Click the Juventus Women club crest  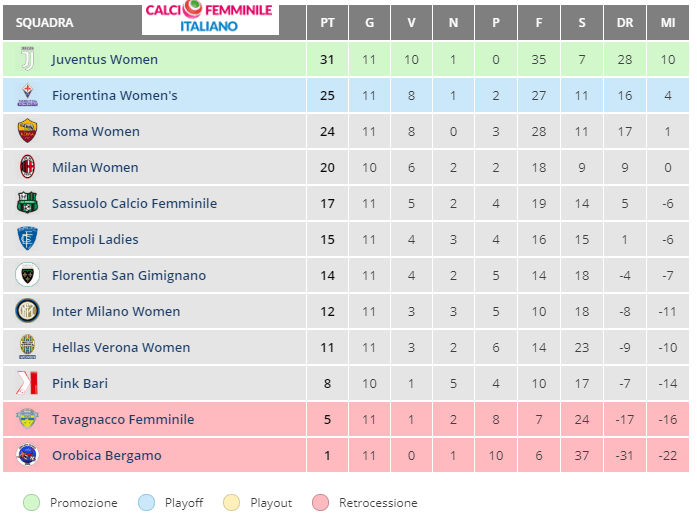[x=27, y=59]
